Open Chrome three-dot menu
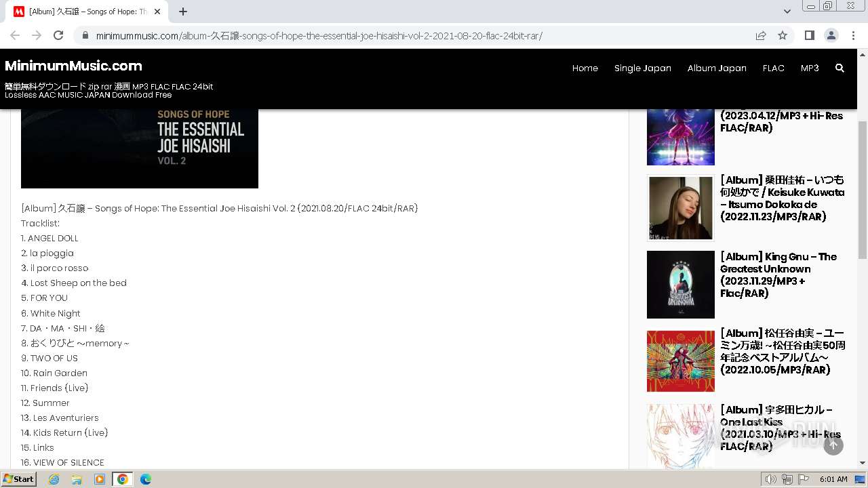The image size is (868, 488). point(853,36)
